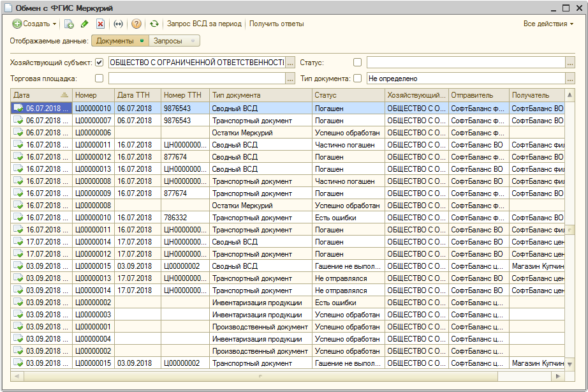This screenshot has width=588, height=392.
Task: Click Запрос ВСД за период button
Action: coord(204,24)
